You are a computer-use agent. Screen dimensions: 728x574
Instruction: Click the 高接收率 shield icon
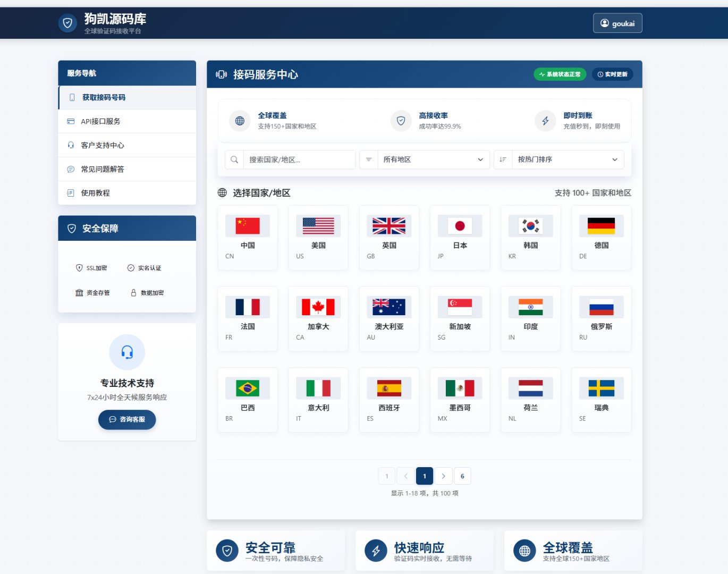pos(401,121)
